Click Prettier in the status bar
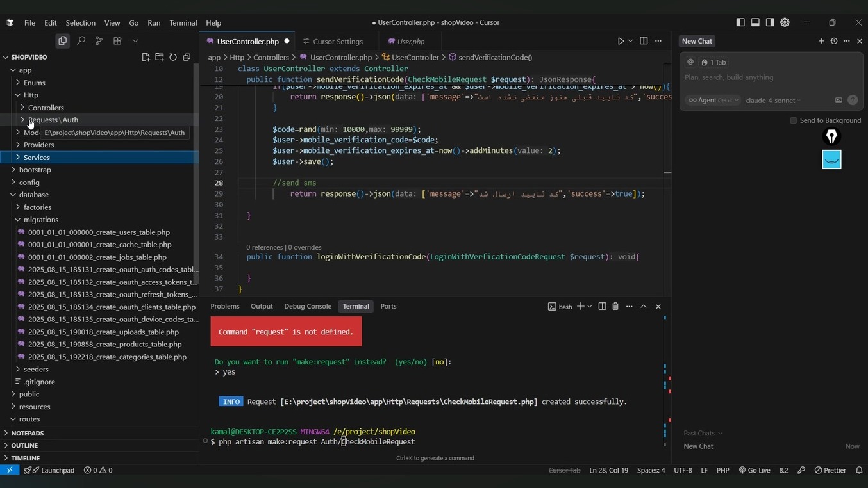This screenshot has height=488, width=868. pos(830,470)
